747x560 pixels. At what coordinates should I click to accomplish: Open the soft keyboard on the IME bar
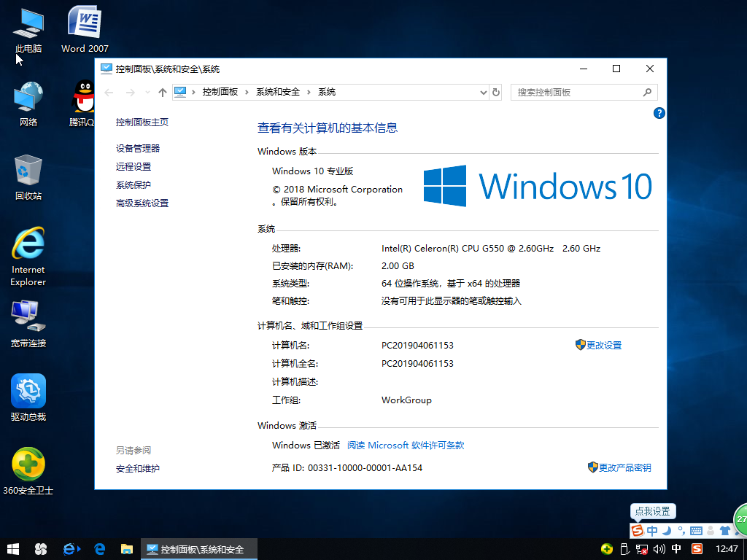696,530
